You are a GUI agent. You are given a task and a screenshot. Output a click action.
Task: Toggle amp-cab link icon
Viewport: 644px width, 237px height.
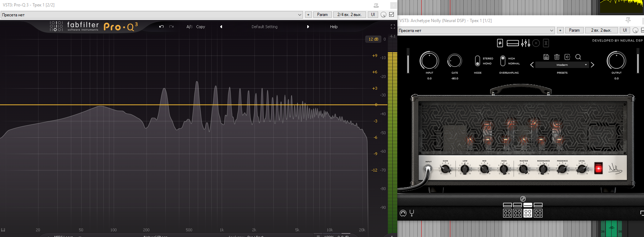(523, 199)
